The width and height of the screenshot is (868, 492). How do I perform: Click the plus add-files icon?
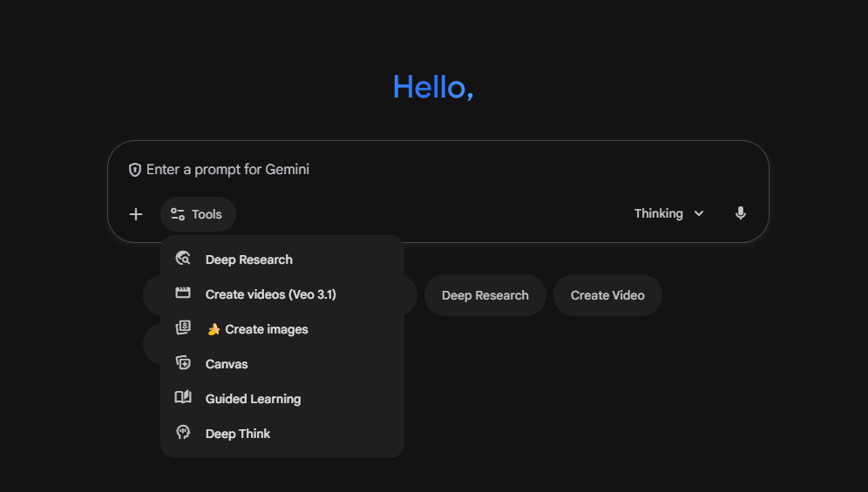coord(136,214)
